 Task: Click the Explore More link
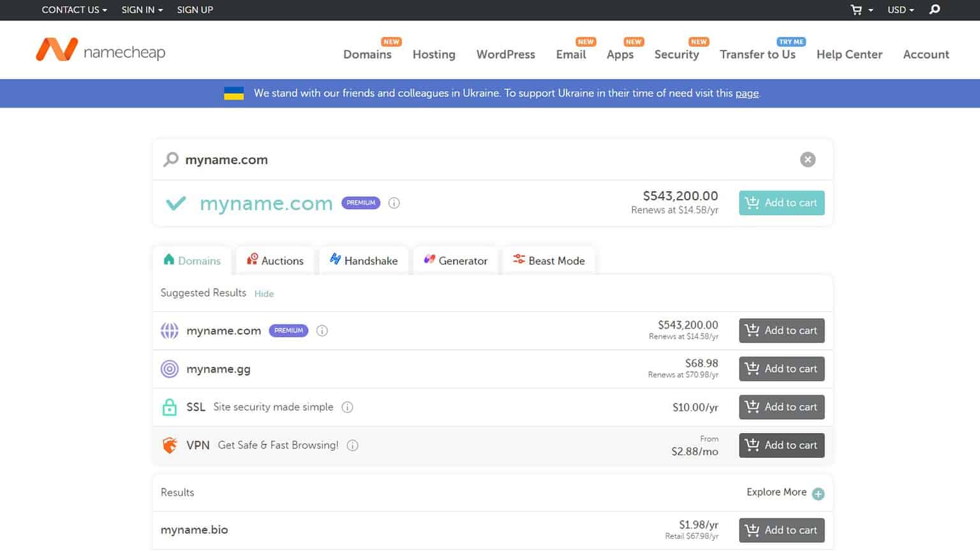pyautogui.click(x=776, y=492)
